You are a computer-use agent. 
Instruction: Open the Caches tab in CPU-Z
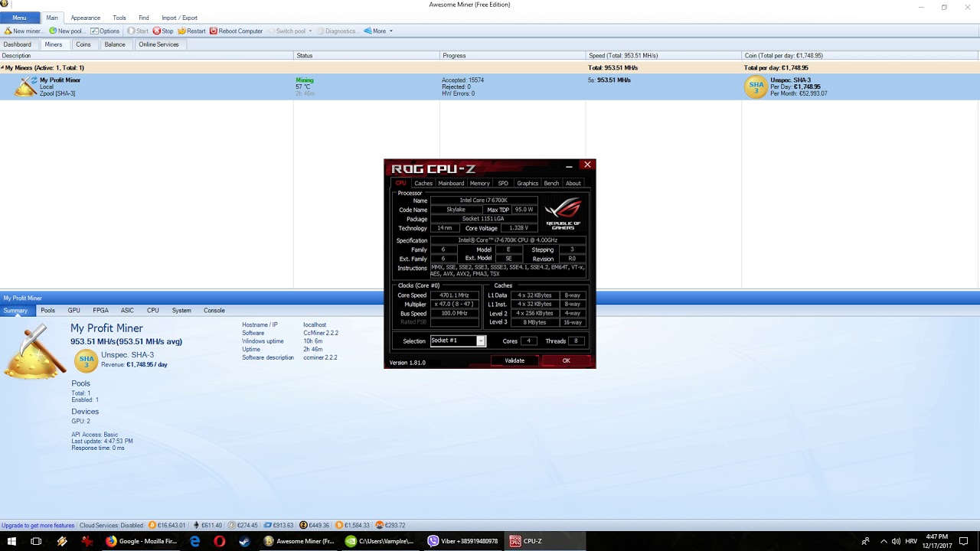click(423, 184)
